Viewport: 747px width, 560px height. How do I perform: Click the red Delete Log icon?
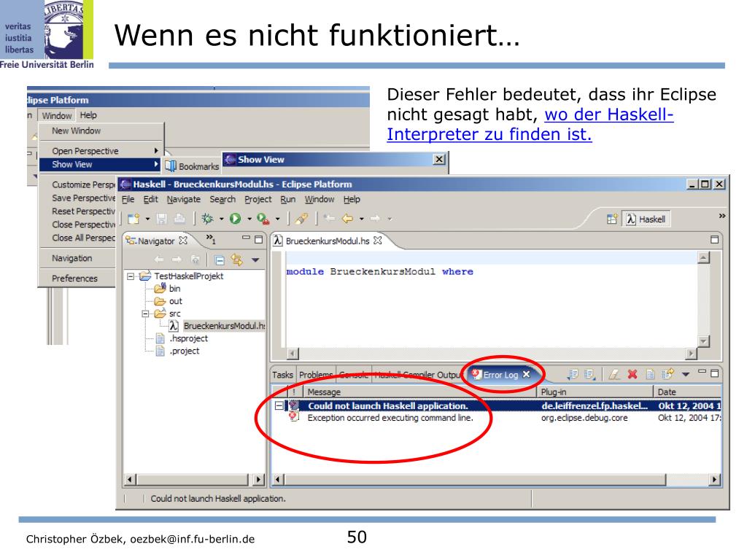pos(632,375)
